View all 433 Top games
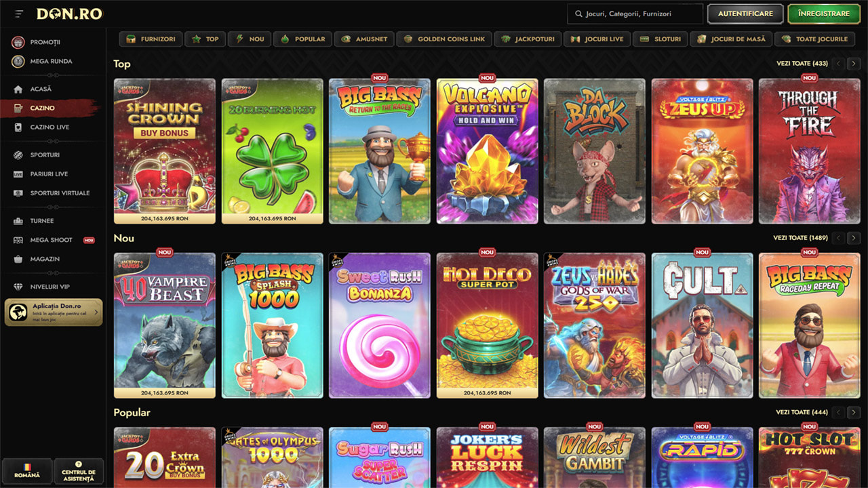 click(802, 64)
